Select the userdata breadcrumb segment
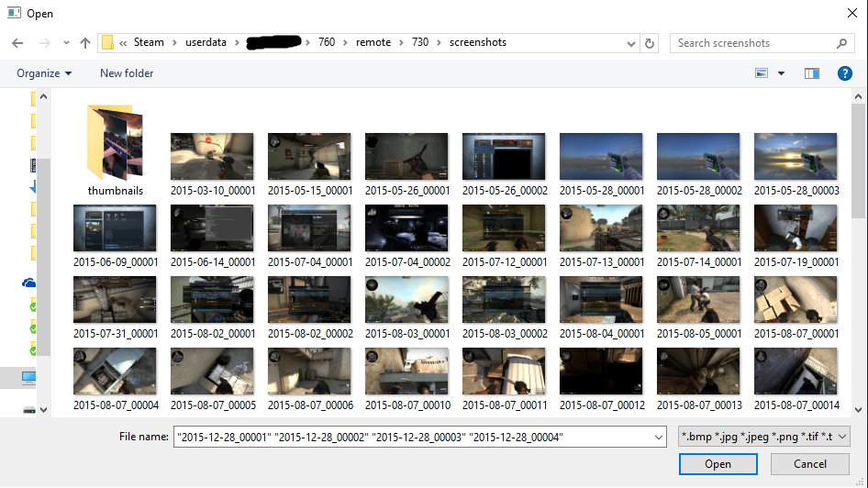The height and width of the screenshot is (488, 868). [x=206, y=42]
